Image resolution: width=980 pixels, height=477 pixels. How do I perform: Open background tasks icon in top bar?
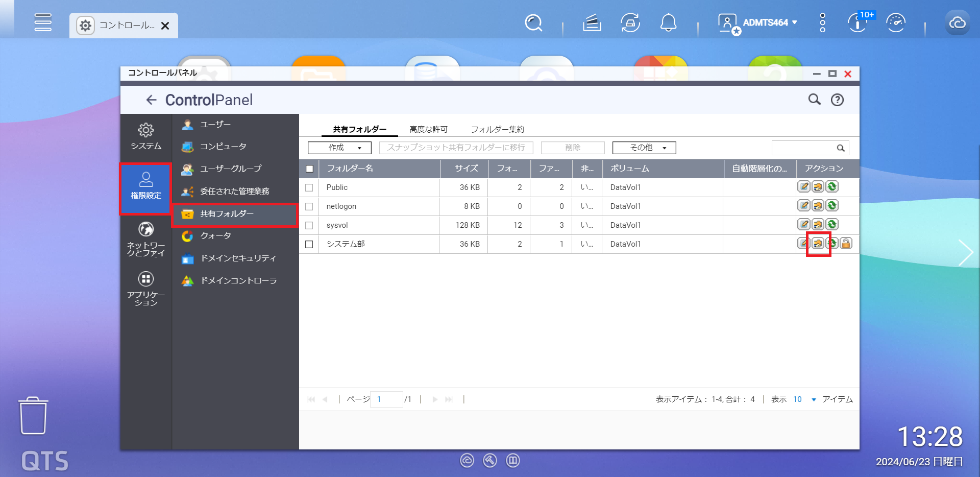592,22
